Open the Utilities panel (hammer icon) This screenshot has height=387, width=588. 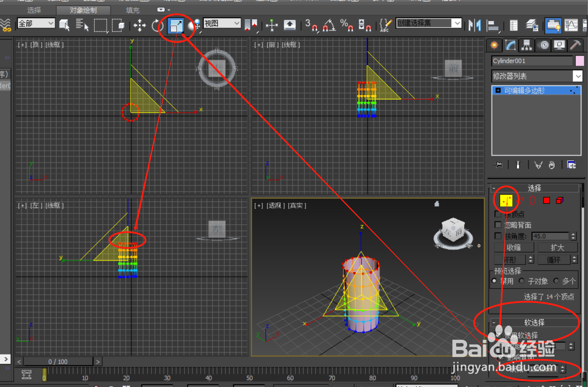[x=576, y=45]
